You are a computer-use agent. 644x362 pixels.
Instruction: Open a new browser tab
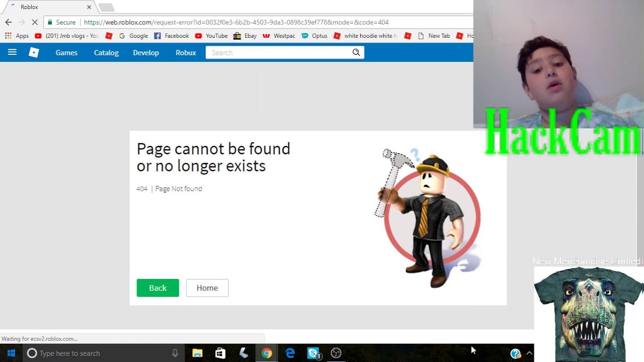pos(106,7)
